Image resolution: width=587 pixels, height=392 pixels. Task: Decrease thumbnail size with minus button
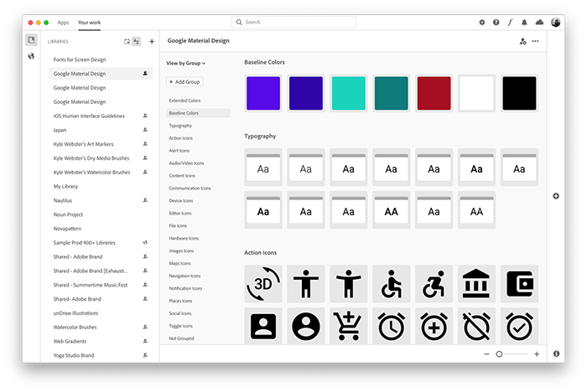click(486, 353)
